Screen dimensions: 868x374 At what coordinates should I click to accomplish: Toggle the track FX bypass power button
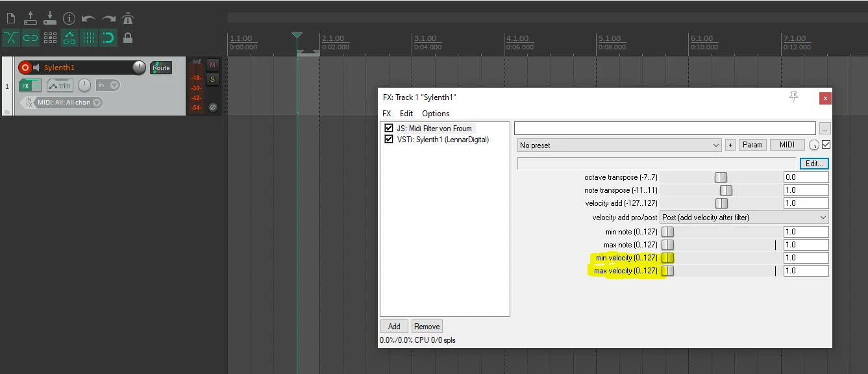(x=37, y=85)
